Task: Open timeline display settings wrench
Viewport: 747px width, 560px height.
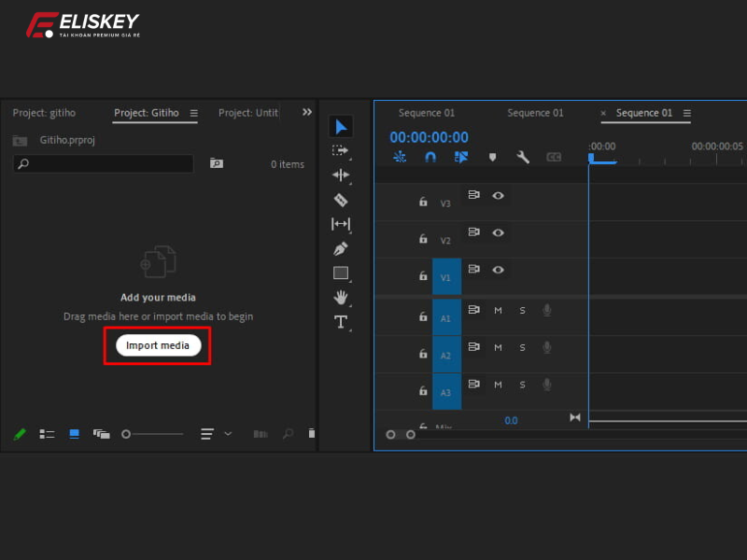Action: (523, 158)
